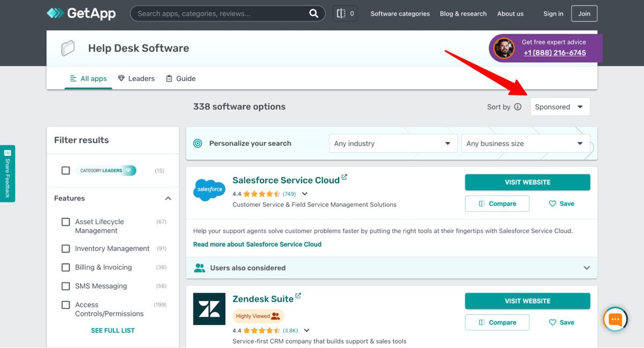This screenshot has height=348, width=644.
Task: Enable the SMS Messaging filter
Action: (x=65, y=286)
